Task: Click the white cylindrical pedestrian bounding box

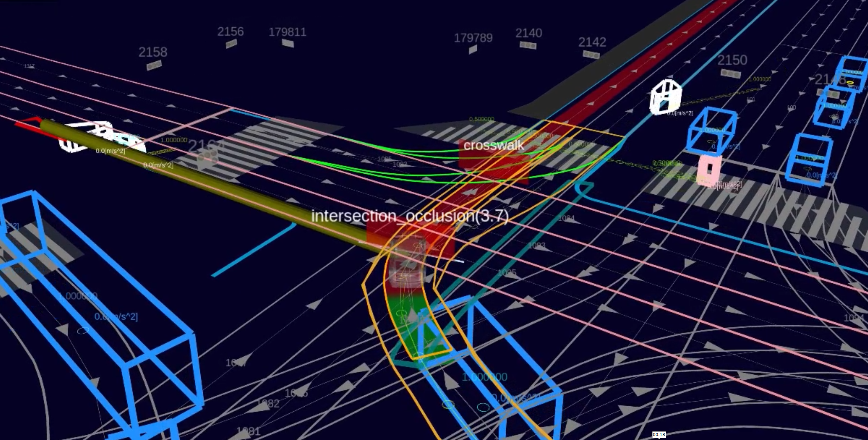Action: (x=666, y=97)
